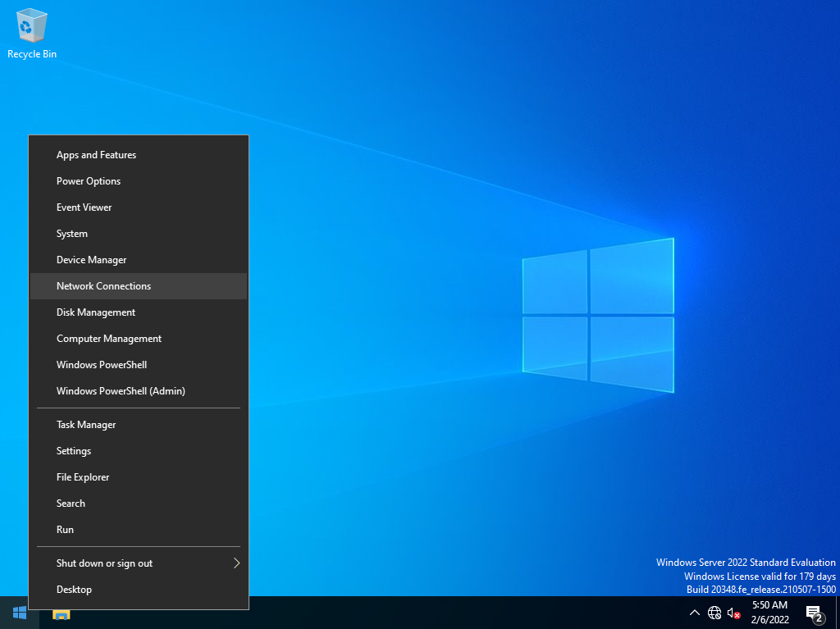Open Device Manager
The width and height of the screenshot is (840, 629).
[139, 260]
